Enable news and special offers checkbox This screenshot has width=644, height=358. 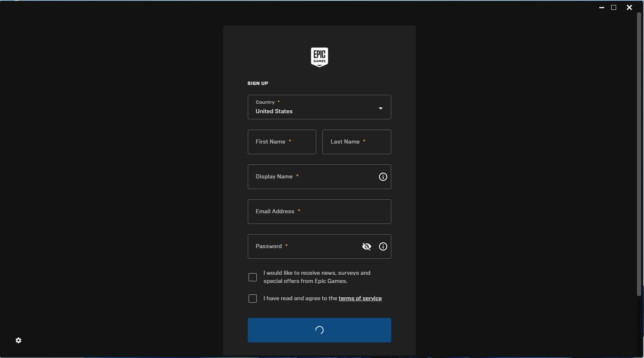253,277
